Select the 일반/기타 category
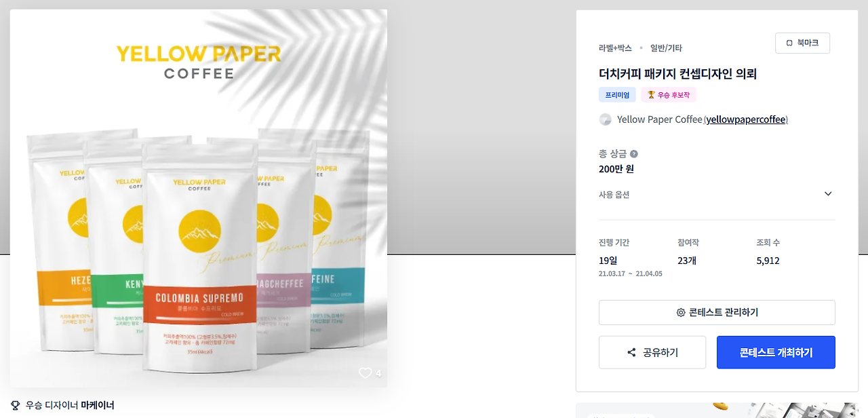This screenshot has width=868, height=418. click(666, 48)
